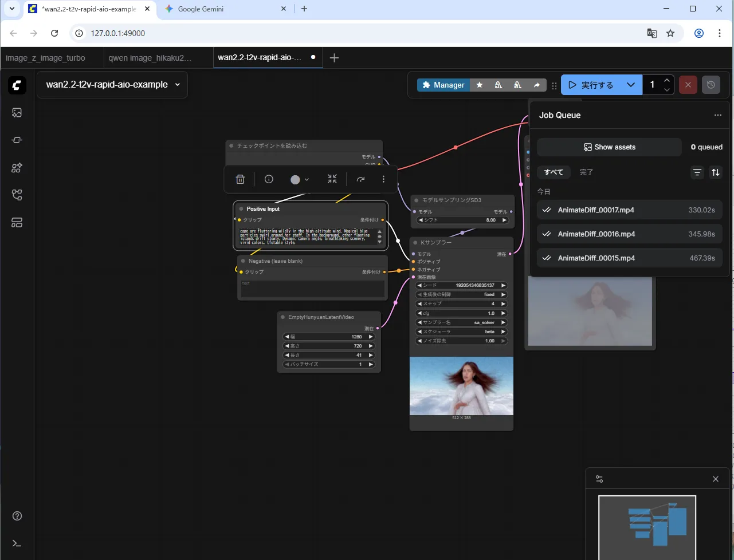734x560 pixels.
Task: Click the Show assets button
Action: pyautogui.click(x=609, y=147)
